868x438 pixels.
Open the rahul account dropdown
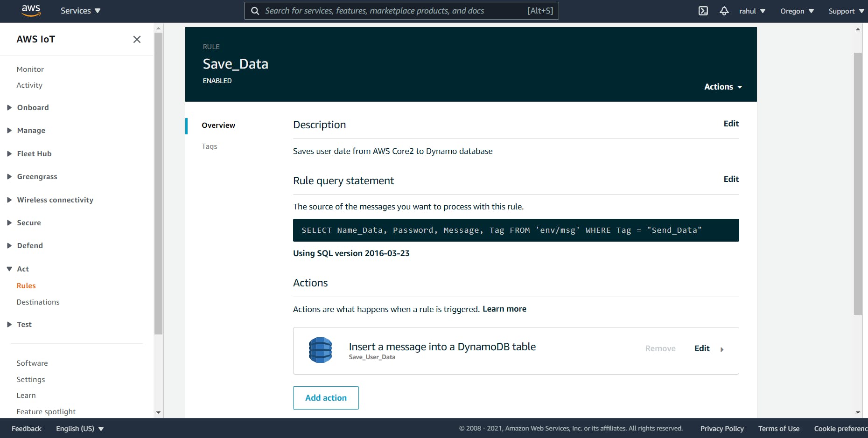tap(752, 11)
